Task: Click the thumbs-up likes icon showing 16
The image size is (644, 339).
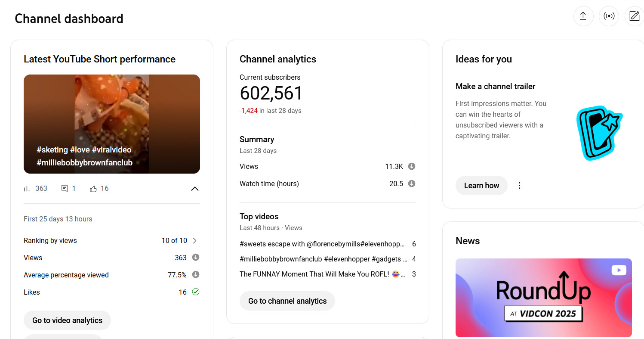Action: [x=93, y=189]
